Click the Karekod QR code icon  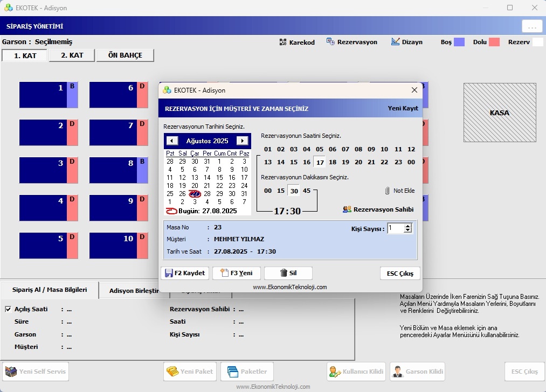(283, 42)
